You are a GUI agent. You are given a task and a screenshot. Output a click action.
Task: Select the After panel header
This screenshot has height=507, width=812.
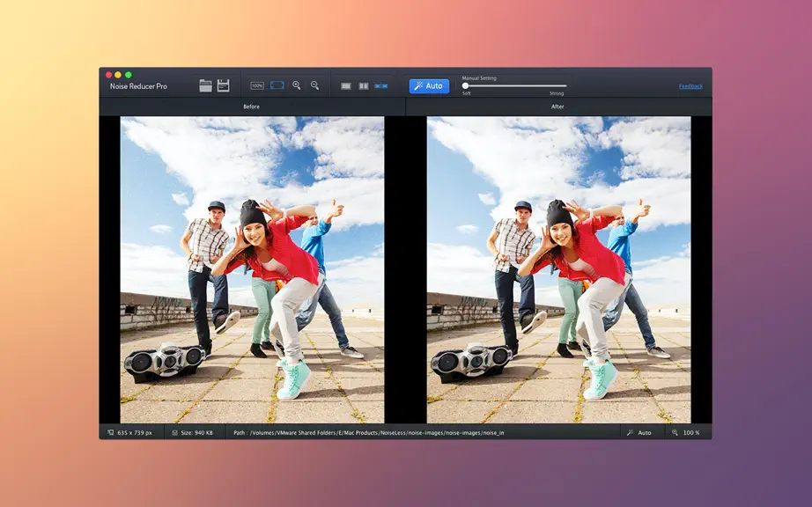click(x=557, y=107)
